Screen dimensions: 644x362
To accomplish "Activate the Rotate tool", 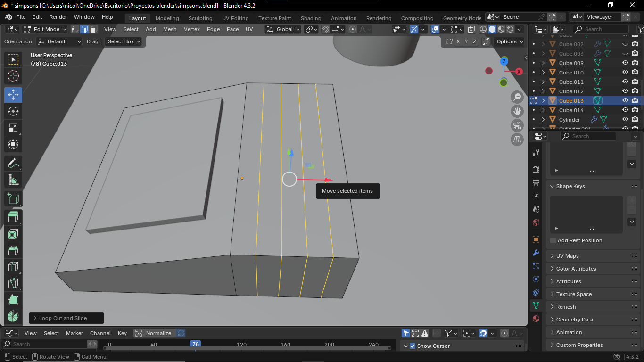I will click(13, 111).
